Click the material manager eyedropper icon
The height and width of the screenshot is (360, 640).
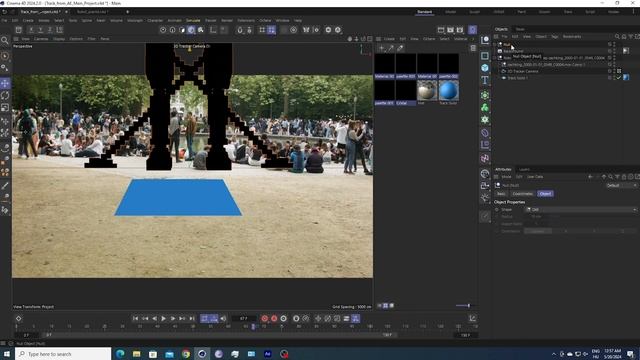tap(400, 48)
